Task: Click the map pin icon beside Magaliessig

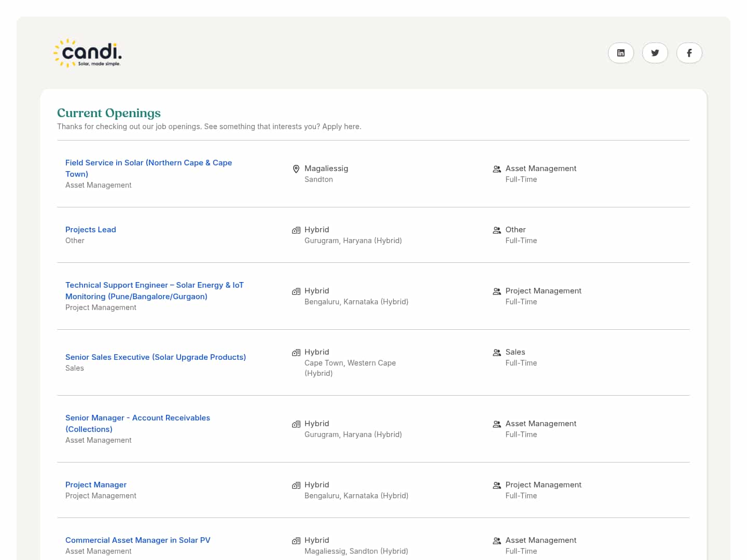Action: 296,169
